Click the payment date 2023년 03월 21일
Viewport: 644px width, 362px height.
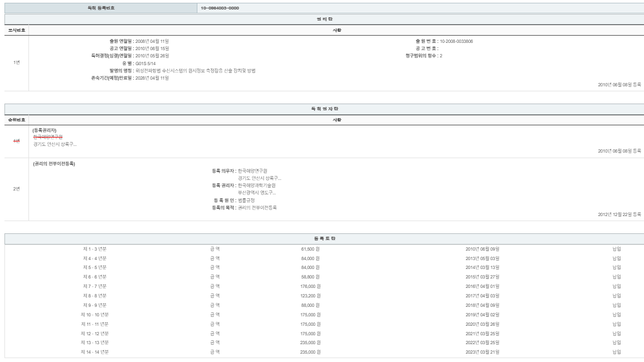click(482, 352)
